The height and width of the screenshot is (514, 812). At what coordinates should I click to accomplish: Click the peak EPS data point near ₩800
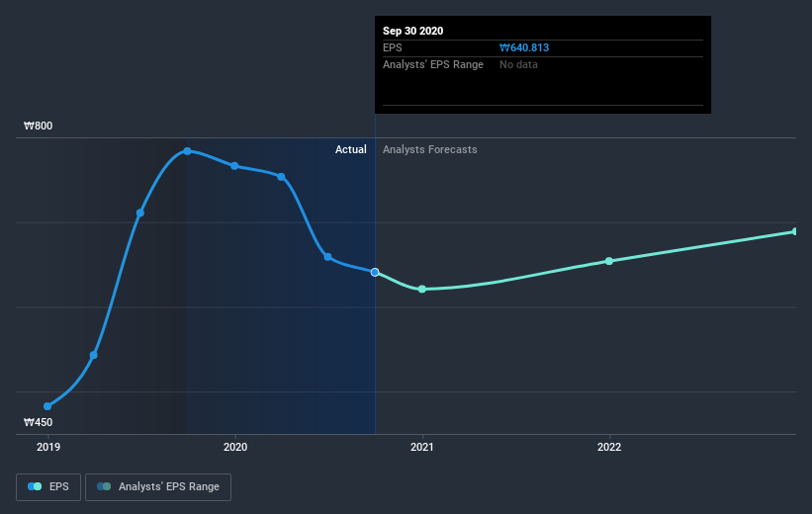tap(188, 151)
